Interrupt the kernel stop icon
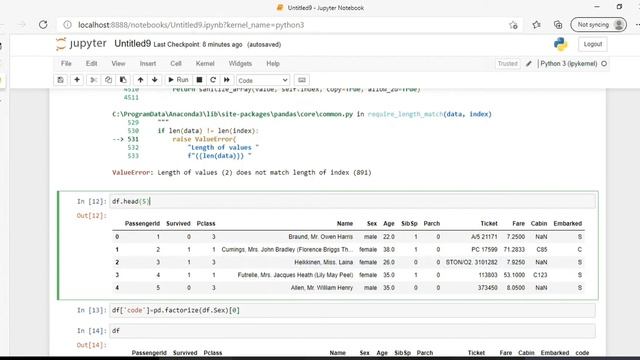 pos(199,80)
